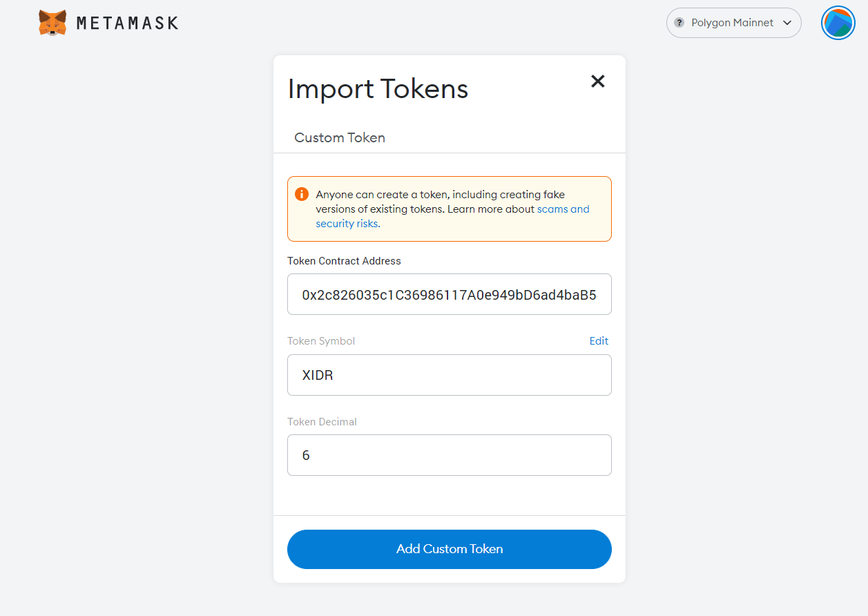Click the Token Symbol label
This screenshot has height=616, width=868.
pos(321,341)
